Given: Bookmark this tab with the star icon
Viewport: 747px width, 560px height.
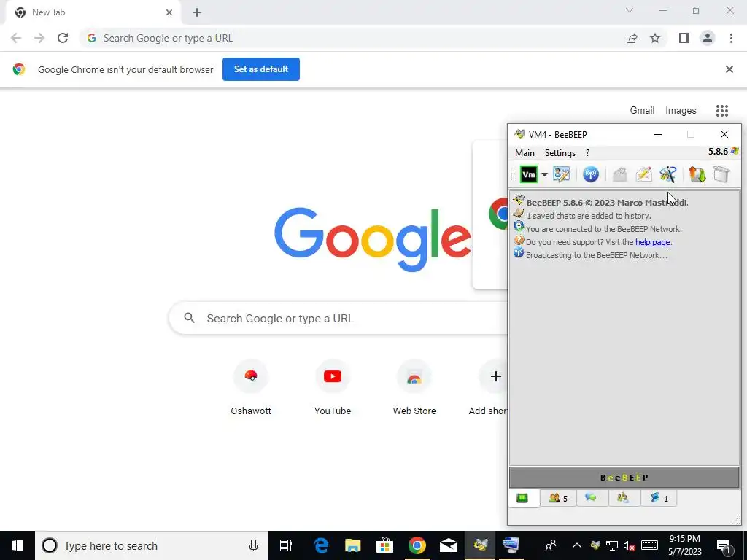Looking at the screenshot, I should pyautogui.click(x=655, y=38).
